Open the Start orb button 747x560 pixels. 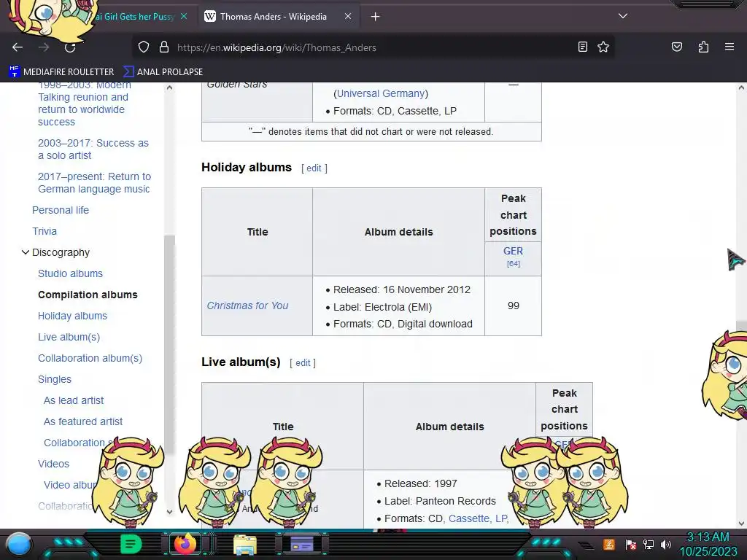[19, 545]
